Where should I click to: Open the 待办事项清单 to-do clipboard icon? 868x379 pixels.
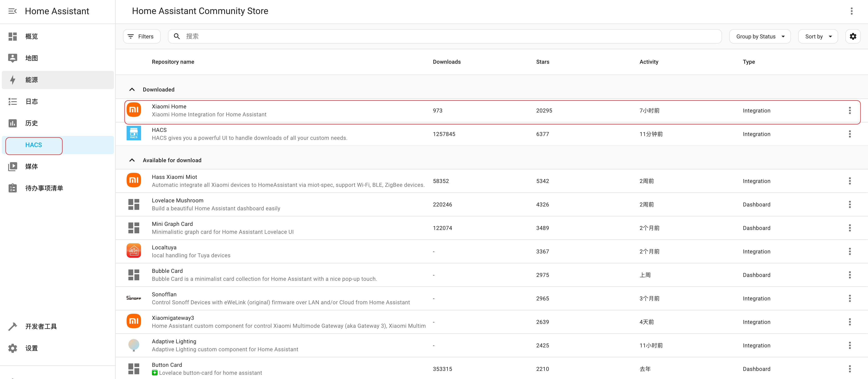point(12,188)
